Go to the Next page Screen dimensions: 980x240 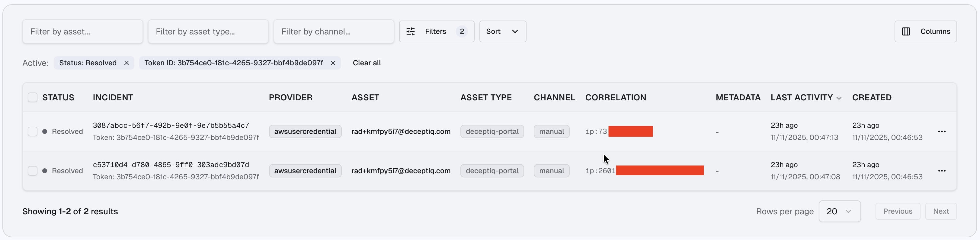941,211
